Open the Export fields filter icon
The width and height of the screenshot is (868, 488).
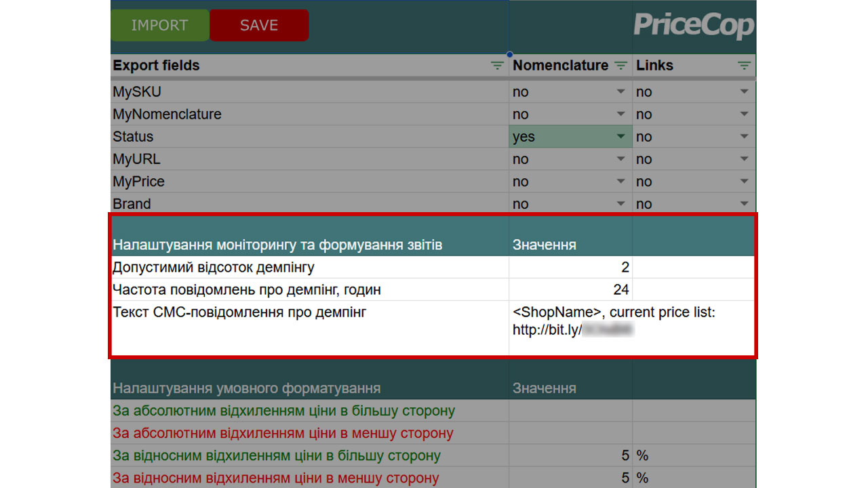tap(497, 65)
